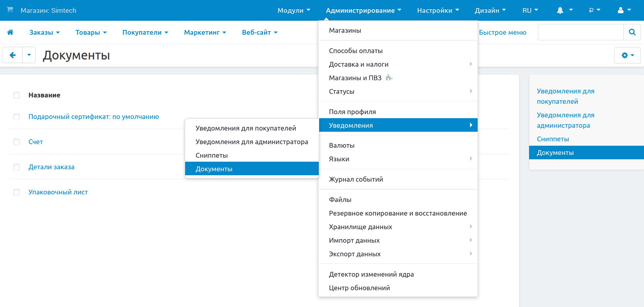This screenshot has height=307, width=644.
Task: Open Способы оплаты menu entry
Action: (356, 51)
